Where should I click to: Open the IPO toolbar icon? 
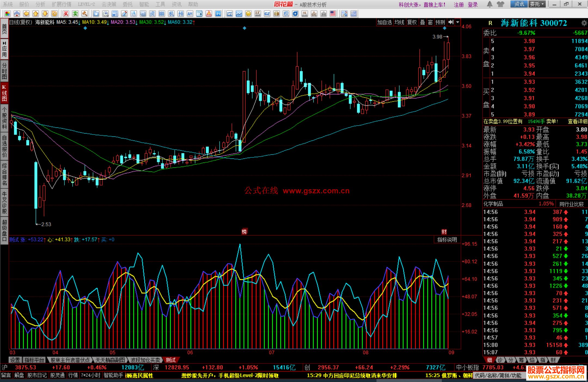point(218,14)
